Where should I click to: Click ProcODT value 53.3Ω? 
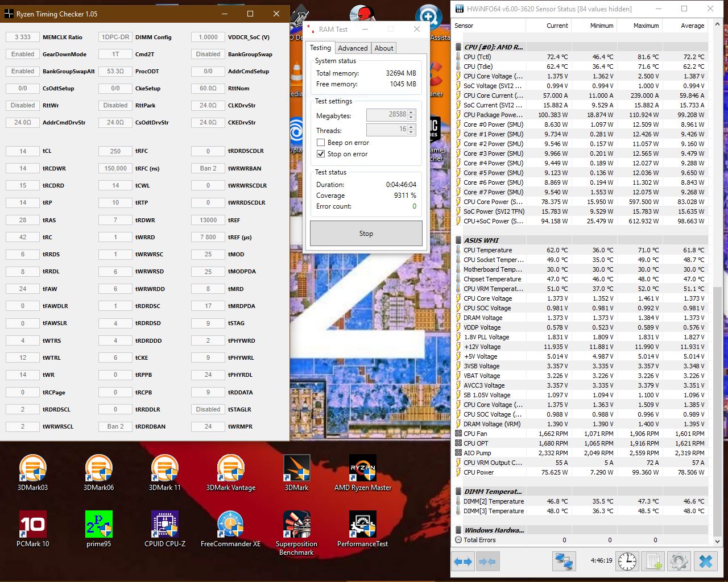point(115,71)
